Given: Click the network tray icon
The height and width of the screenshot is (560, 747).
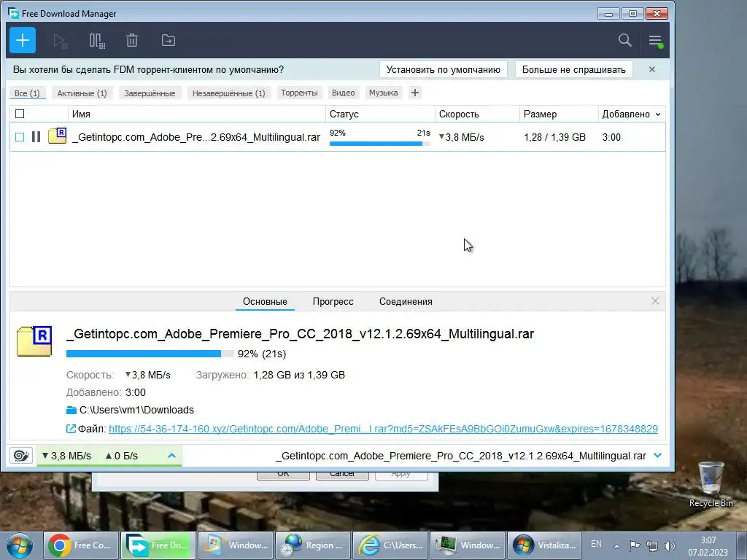Looking at the screenshot, I should (651, 545).
